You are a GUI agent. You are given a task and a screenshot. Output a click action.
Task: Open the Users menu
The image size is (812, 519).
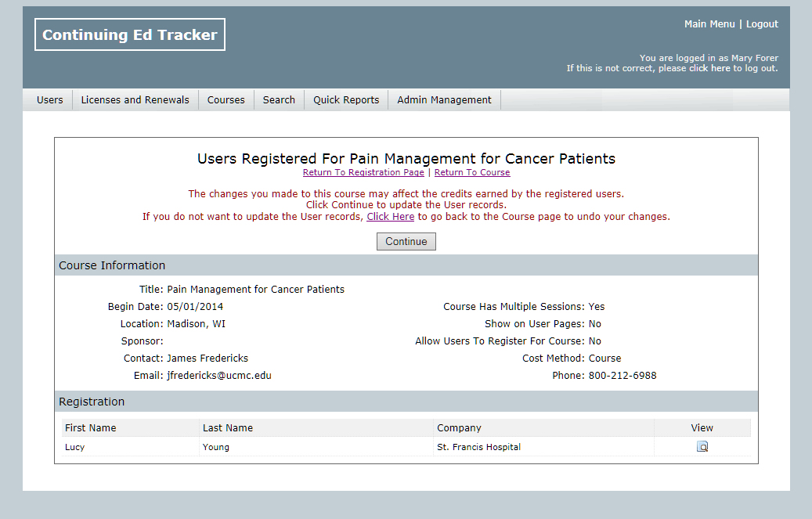tap(50, 100)
